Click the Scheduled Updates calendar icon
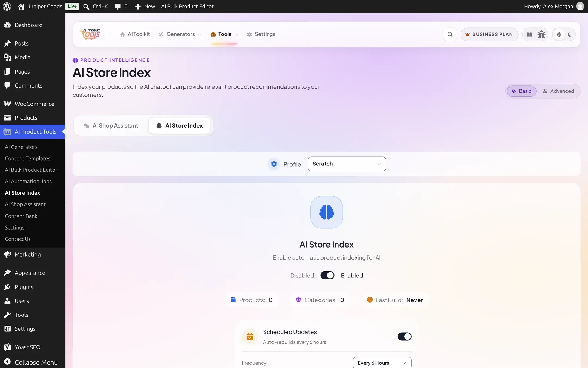 pyautogui.click(x=250, y=337)
